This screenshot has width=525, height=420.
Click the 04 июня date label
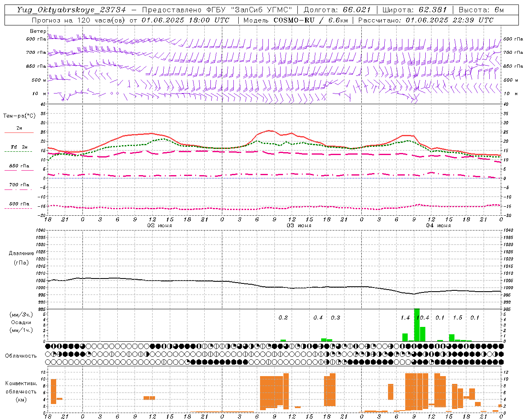438,226
